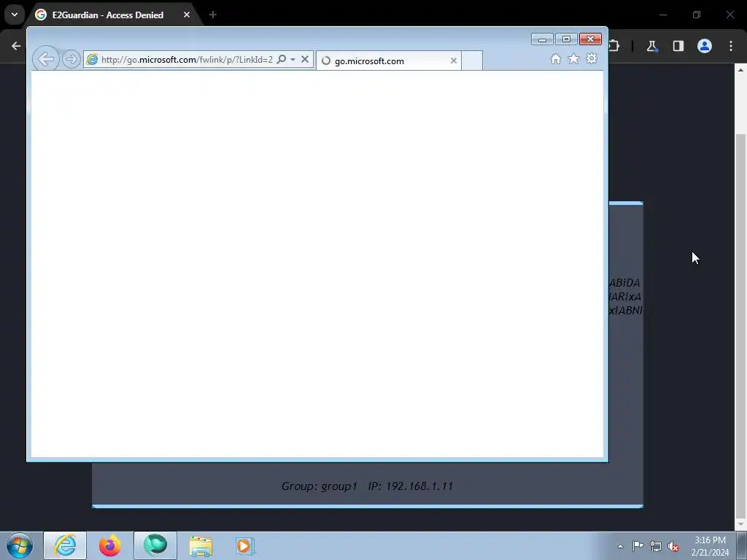Viewport: 747px width, 560px height.
Task: Open a new blank tab in Internet Explorer
Action: pos(472,61)
